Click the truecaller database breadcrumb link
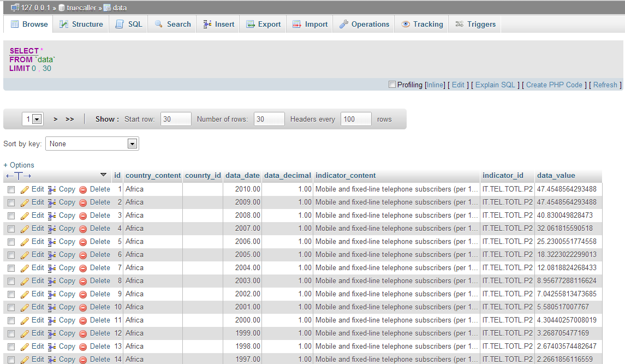 (x=81, y=8)
